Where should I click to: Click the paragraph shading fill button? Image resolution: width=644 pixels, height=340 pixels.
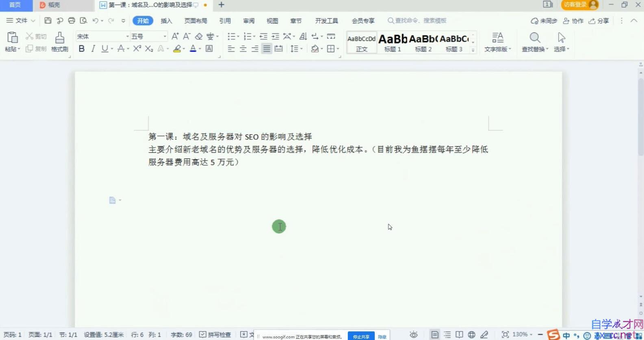click(314, 49)
